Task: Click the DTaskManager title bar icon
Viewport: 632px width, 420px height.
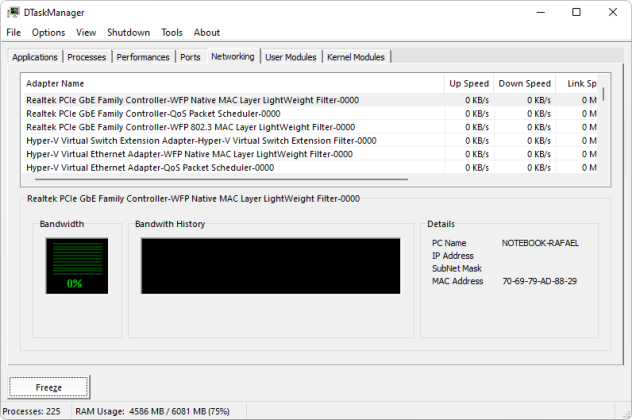Action: [x=13, y=12]
